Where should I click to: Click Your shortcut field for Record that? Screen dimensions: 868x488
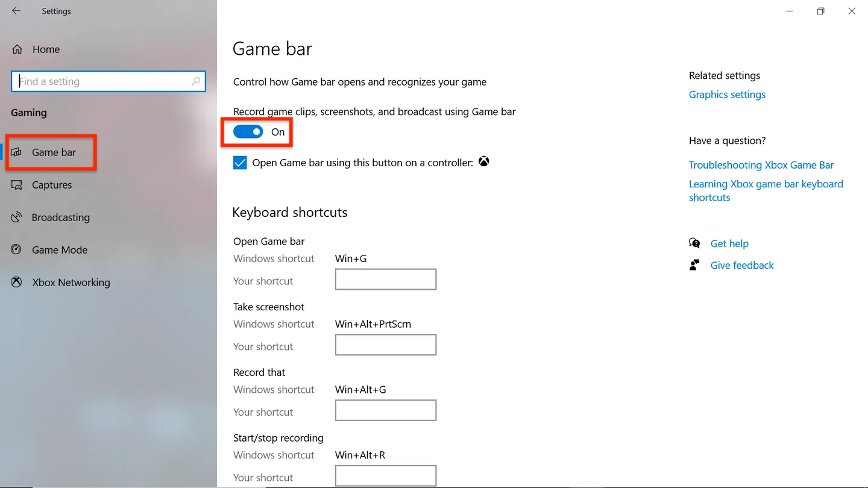[386, 410]
